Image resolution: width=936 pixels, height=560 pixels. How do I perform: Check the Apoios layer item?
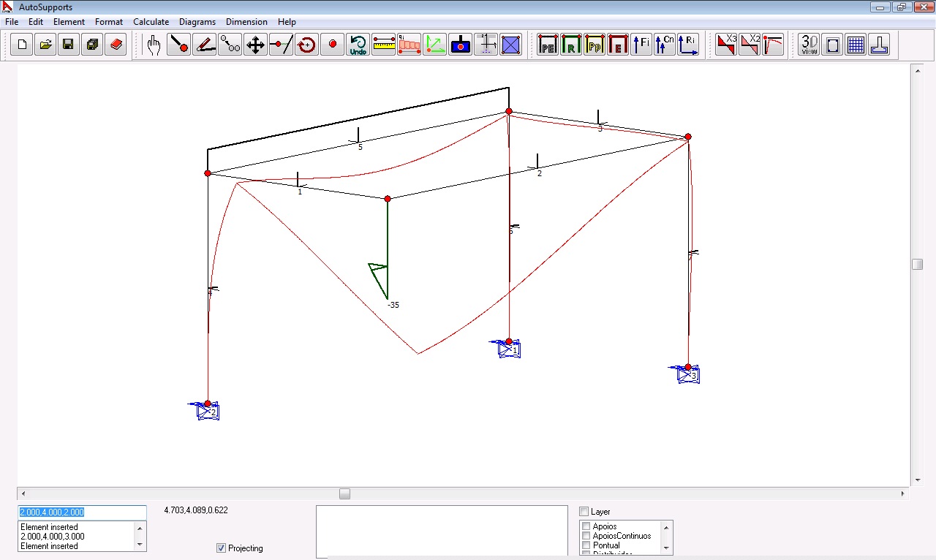pyautogui.click(x=586, y=526)
